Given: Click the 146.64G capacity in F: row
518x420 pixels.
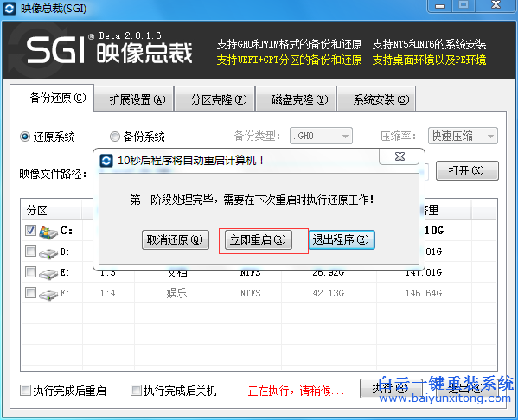Looking at the screenshot, I should pyautogui.click(x=424, y=293).
